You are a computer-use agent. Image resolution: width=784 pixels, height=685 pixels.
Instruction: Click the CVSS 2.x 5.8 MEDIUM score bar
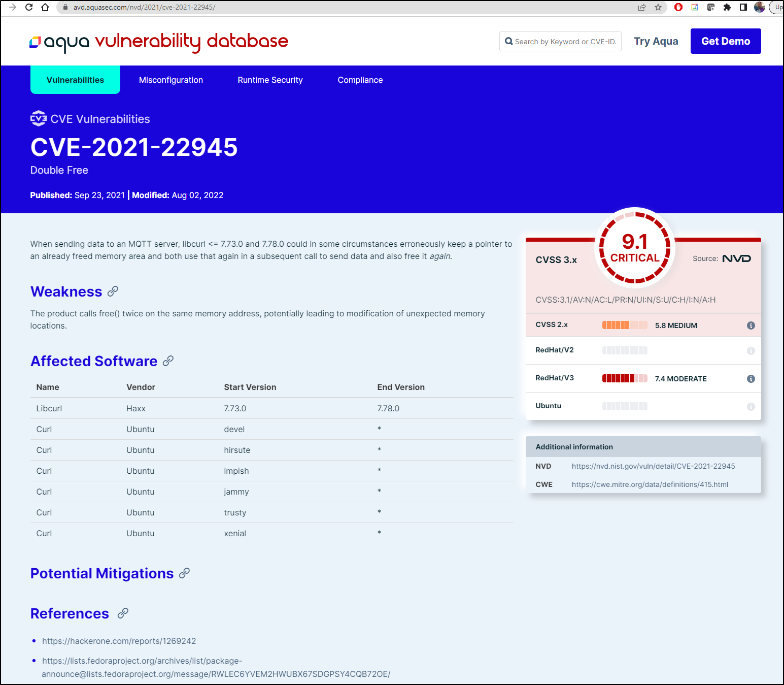pos(625,325)
